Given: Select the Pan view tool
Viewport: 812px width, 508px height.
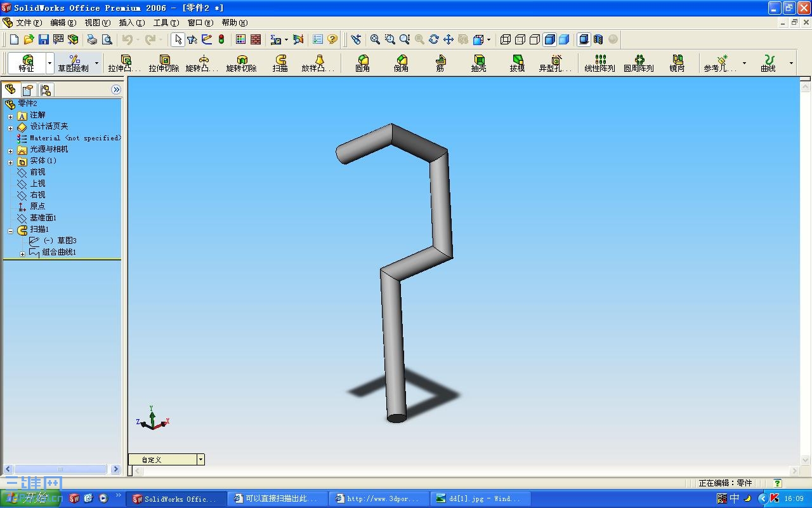Looking at the screenshot, I should 449,39.
